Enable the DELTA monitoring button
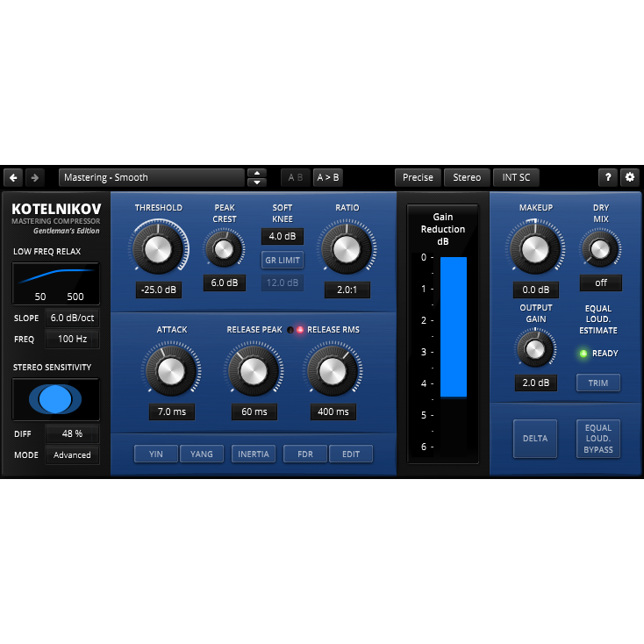This screenshot has width=644, height=644. [x=535, y=438]
